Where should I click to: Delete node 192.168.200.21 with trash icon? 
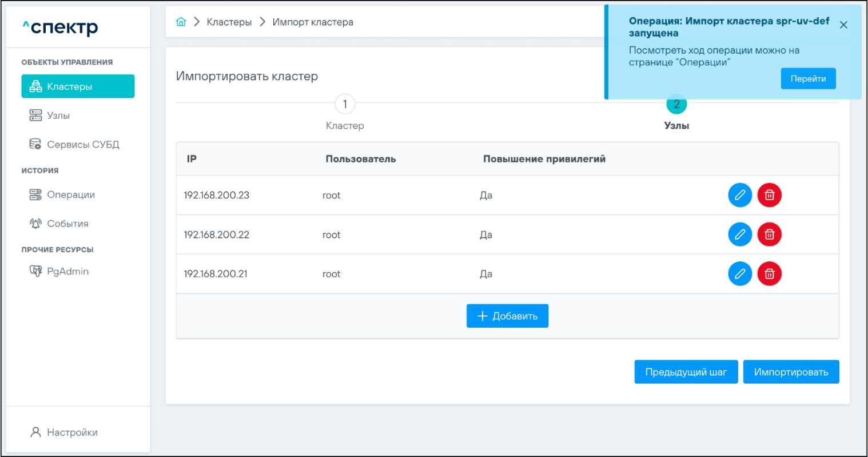(769, 274)
